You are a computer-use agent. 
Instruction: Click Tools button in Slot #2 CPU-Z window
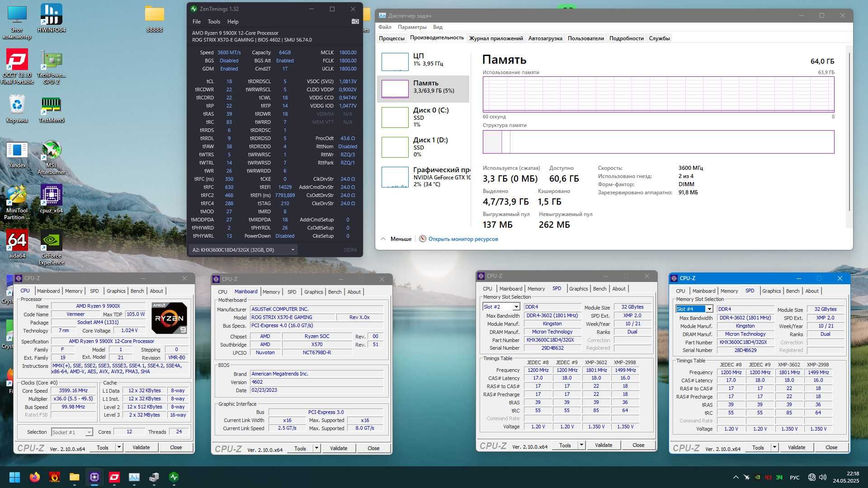pos(565,445)
